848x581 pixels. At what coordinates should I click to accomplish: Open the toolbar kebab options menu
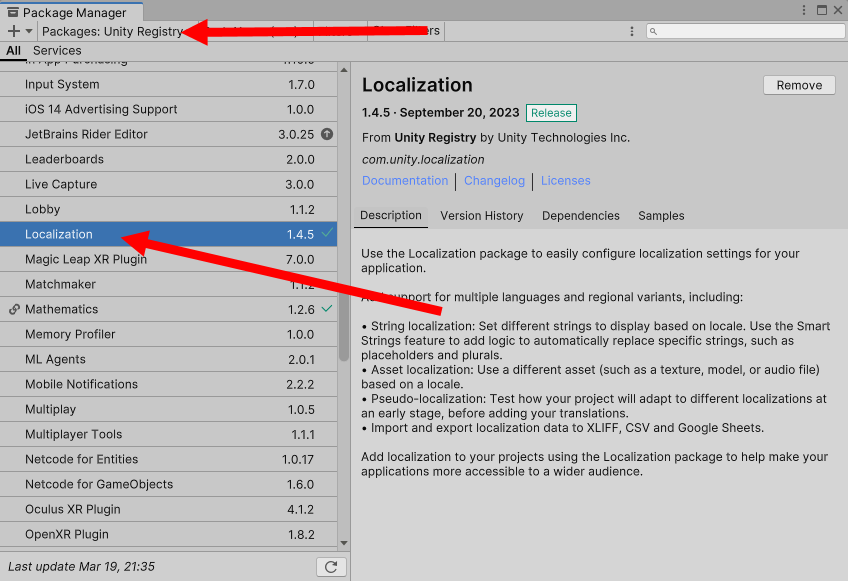[x=632, y=31]
